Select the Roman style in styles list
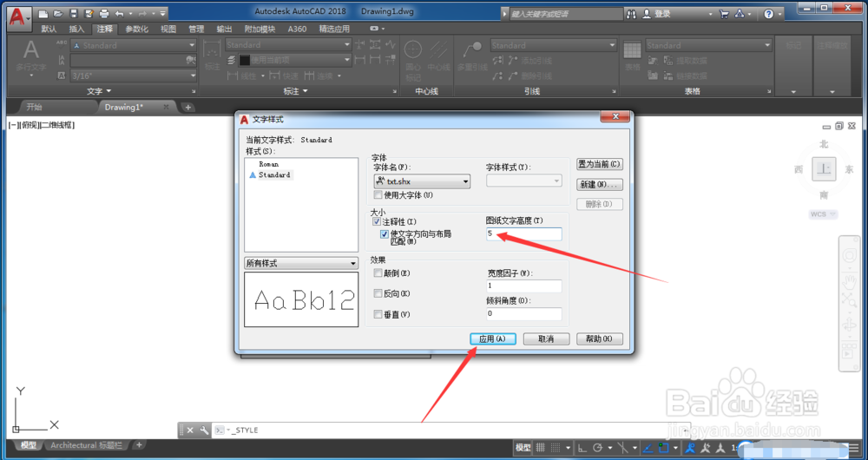Viewport: 868px width, 460px height. (268, 164)
